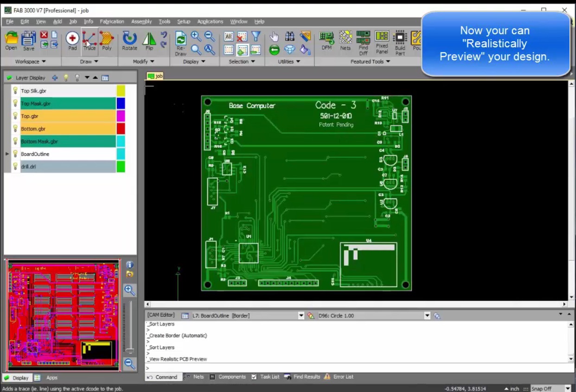Viewport: 576px width, 392px height.
Task: Click the Rotate tool icon
Action: pyautogui.click(x=129, y=40)
